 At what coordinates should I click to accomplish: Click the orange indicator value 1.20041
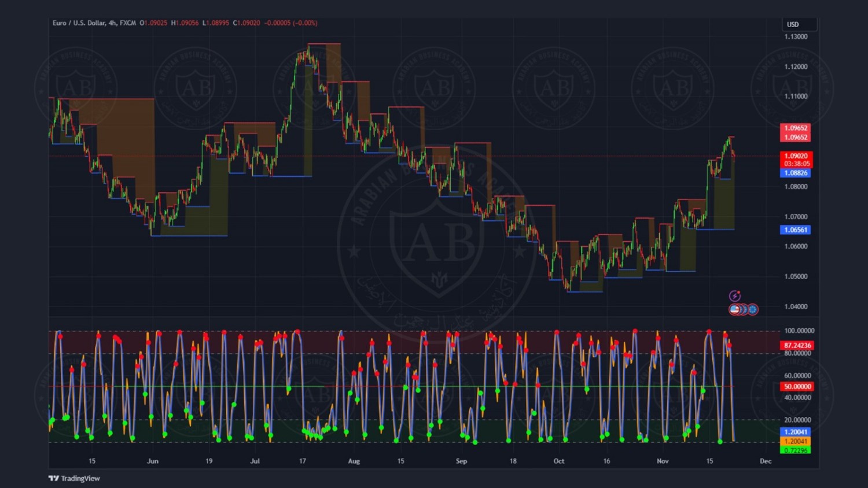[x=796, y=441]
